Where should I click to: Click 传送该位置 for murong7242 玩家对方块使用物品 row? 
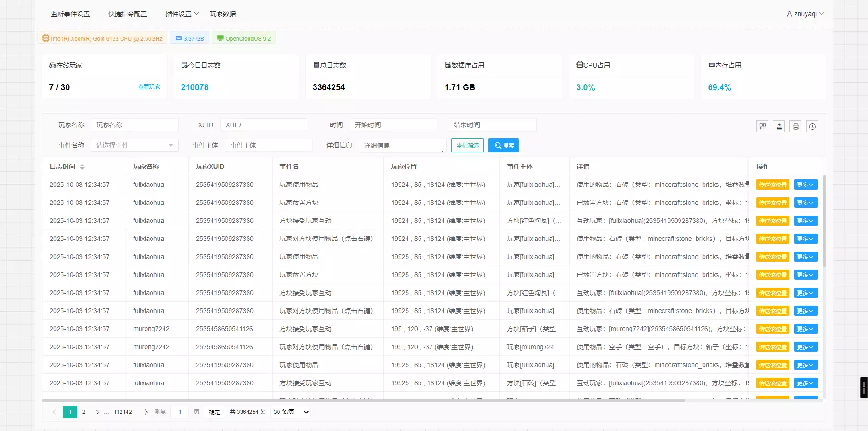[x=773, y=347]
